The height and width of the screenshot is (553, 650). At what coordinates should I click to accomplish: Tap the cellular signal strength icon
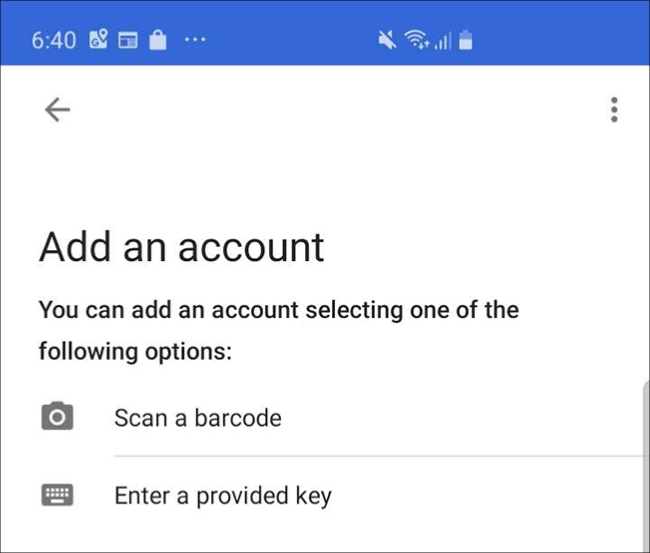443,42
